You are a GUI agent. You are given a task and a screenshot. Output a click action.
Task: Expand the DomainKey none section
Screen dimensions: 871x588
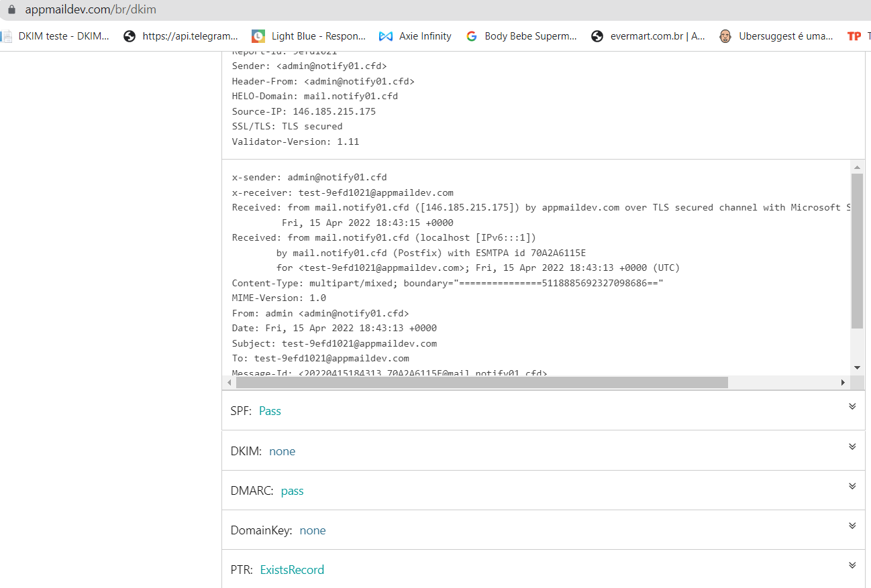(852, 526)
